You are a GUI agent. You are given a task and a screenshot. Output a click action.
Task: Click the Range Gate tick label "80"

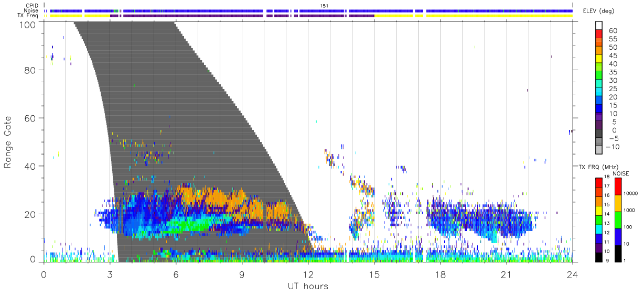tap(31, 70)
